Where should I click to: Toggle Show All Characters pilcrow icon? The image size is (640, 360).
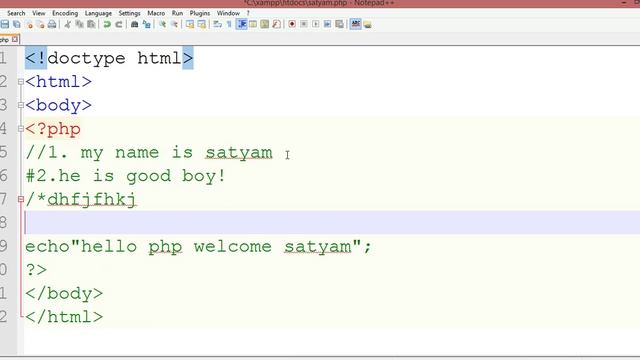229,24
